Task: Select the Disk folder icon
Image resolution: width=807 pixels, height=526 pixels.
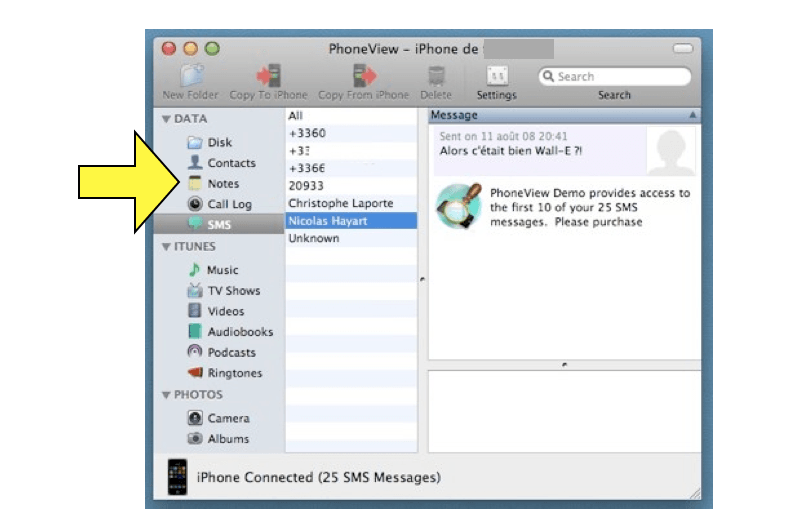Action: pyautogui.click(x=195, y=143)
